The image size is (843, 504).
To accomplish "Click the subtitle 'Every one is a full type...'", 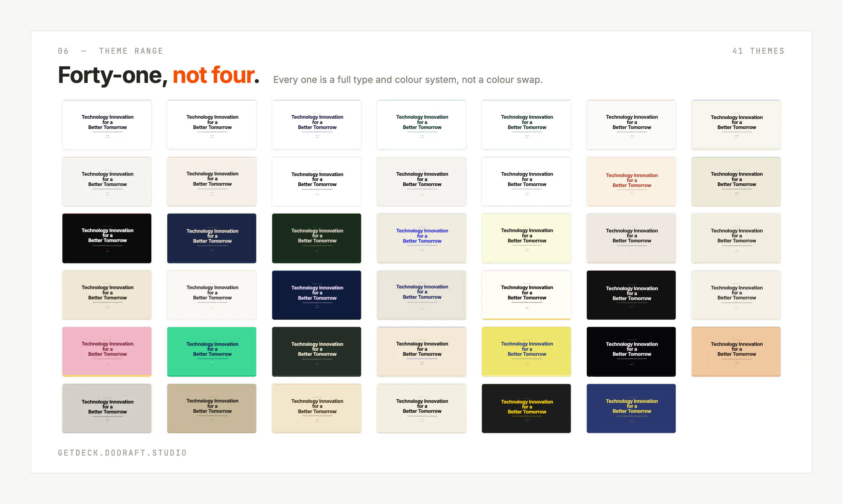I will click(x=408, y=80).
